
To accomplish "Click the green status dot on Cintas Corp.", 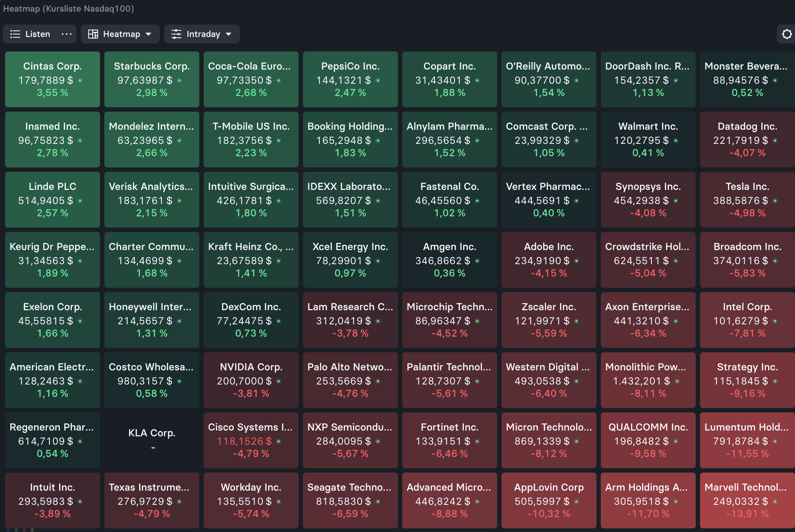I will pyautogui.click(x=80, y=80).
